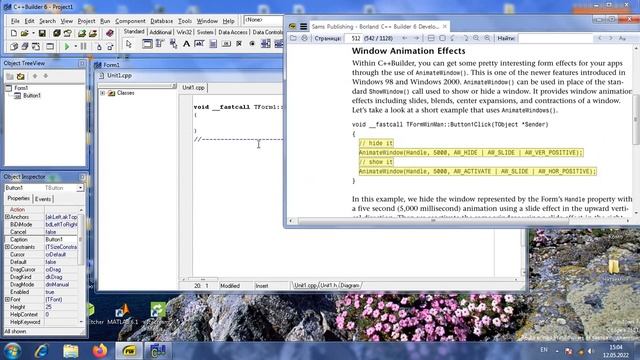640x360 pixels.
Task: Click the Open Project icon
Action: [68, 33]
